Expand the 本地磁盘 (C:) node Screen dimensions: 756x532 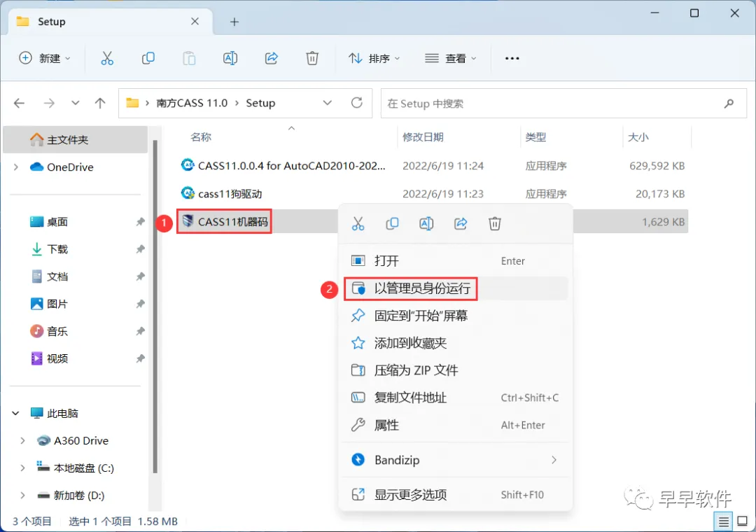(x=22, y=468)
